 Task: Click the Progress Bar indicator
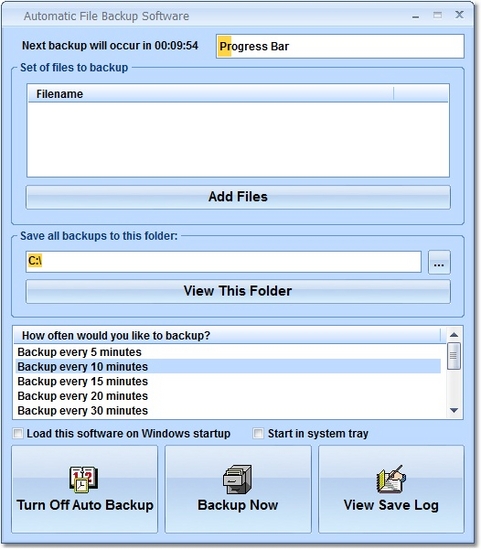340,46
